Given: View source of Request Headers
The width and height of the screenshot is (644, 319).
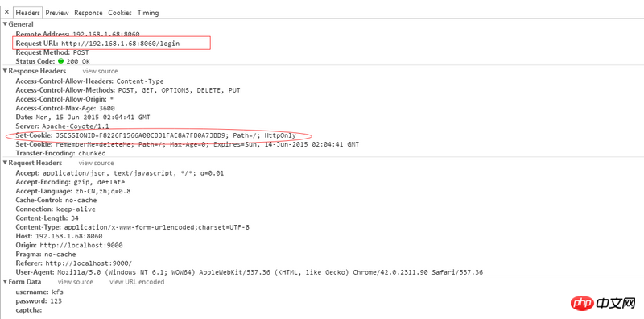Looking at the screenshot, I should pyautogui.click(x=96, y=163).
